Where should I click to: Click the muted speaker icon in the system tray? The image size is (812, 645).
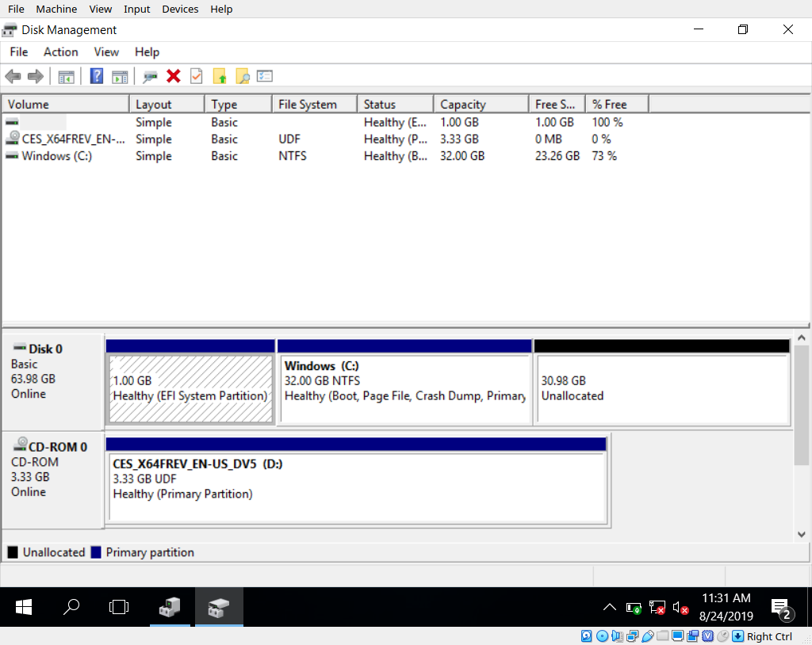point(680,608)
